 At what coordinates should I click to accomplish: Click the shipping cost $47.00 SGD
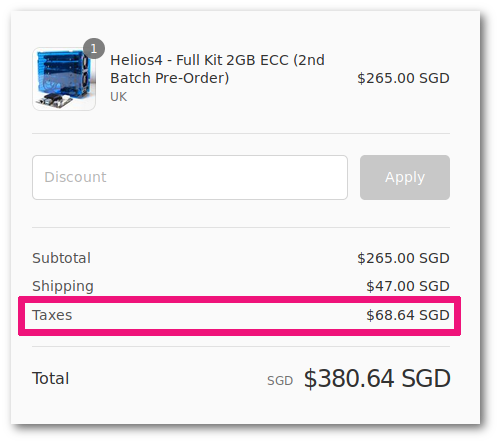point(408,286)
